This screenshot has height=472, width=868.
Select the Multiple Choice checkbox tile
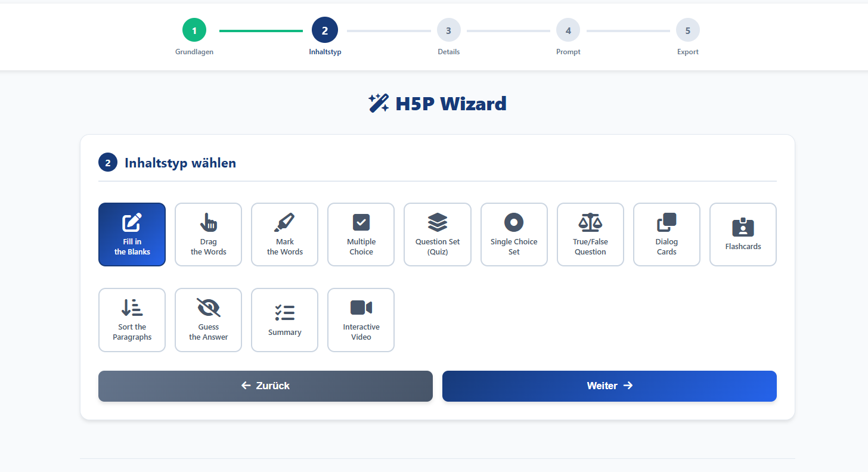pyautogui.click(x=361, y=234)
